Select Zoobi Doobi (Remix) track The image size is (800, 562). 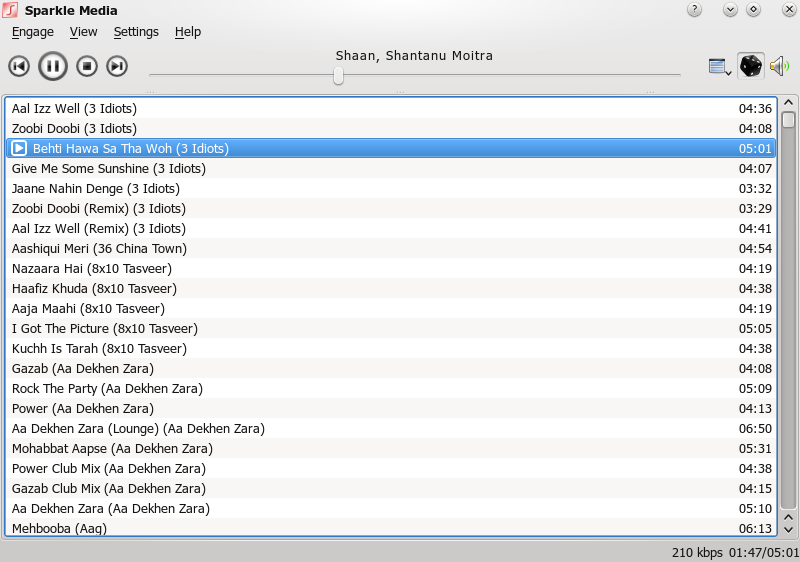tap(391, 209)
